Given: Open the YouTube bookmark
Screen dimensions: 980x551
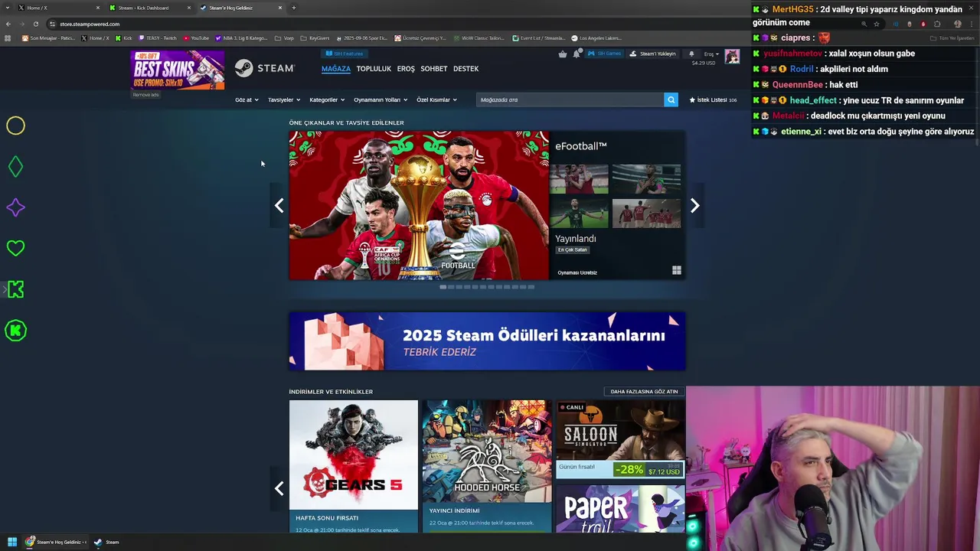Looking at the screenshot, I should point(196,37).
